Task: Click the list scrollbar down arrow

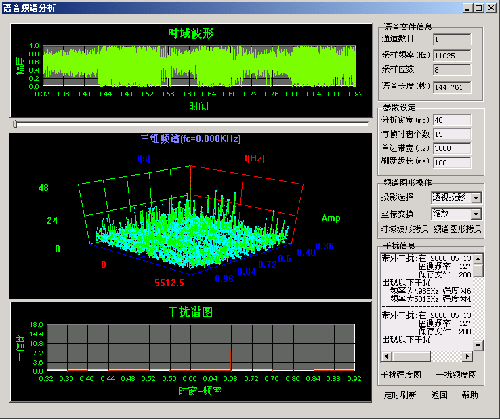Action: 478,345
